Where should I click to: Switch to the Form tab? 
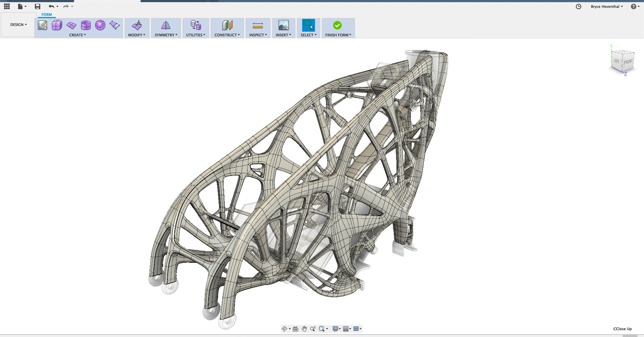click(47, 14)
